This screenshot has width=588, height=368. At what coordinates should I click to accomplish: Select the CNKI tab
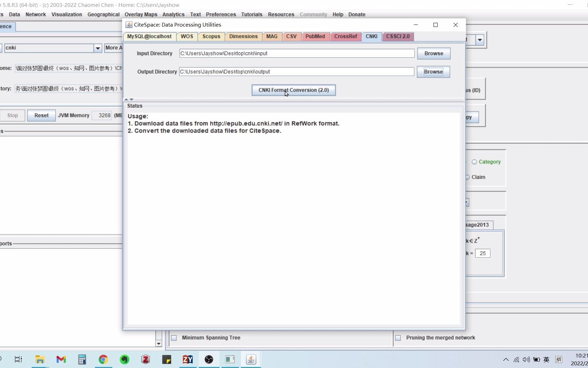(372, 36)
